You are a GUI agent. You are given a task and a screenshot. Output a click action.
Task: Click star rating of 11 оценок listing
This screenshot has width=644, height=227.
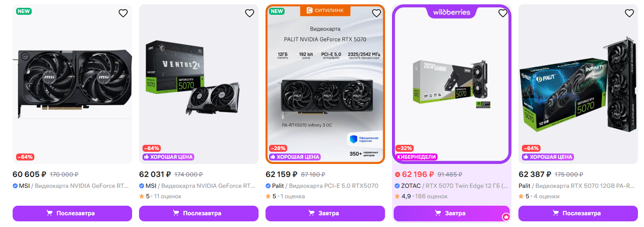pos(142,197)
